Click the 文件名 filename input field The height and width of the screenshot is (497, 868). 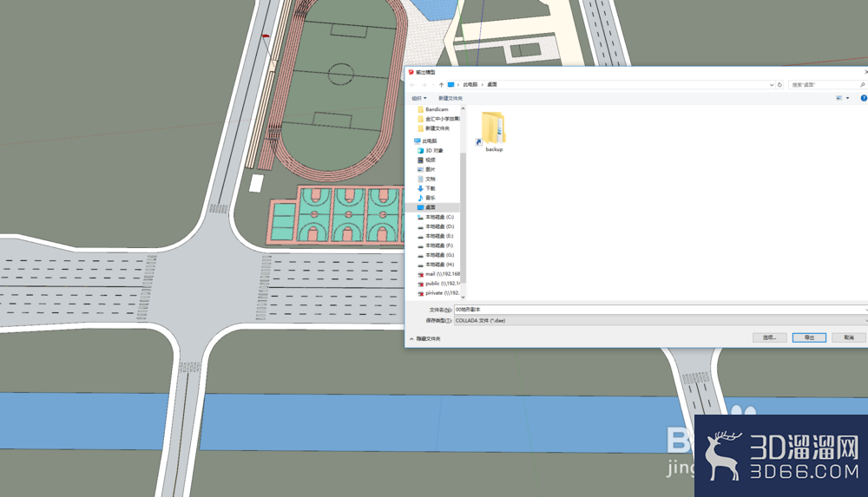pos(661,310)
